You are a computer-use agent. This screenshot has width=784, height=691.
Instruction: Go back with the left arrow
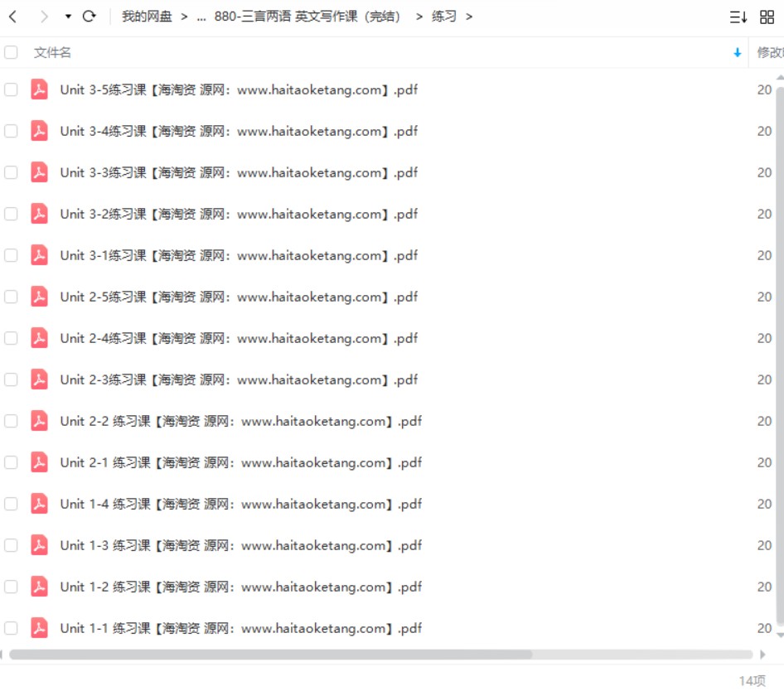coord(13,17)
